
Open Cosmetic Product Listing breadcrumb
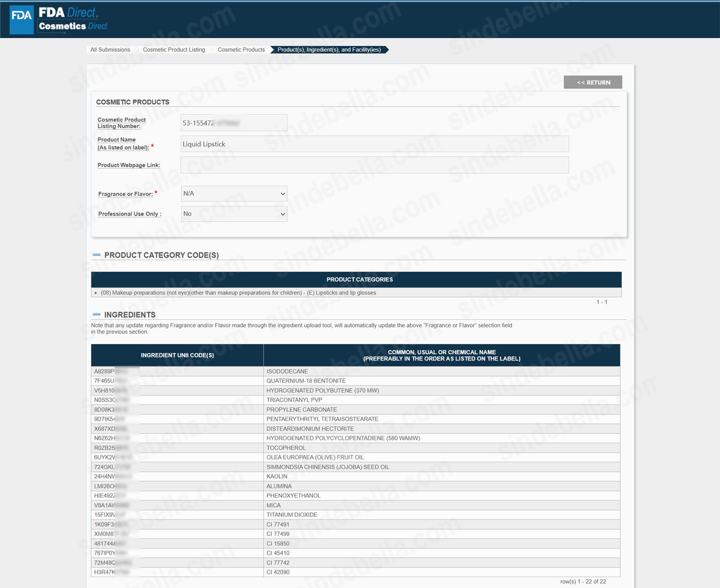pos(174,49)
